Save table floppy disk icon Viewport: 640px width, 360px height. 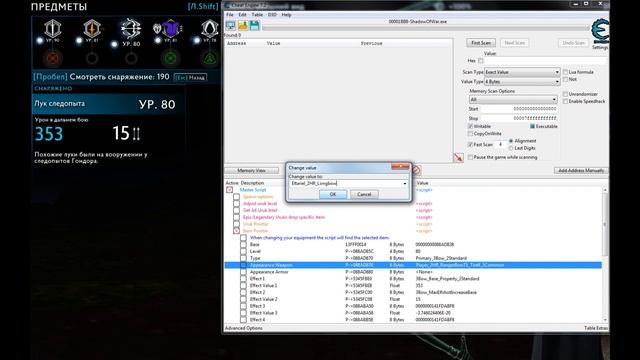[x=255, y=26]
